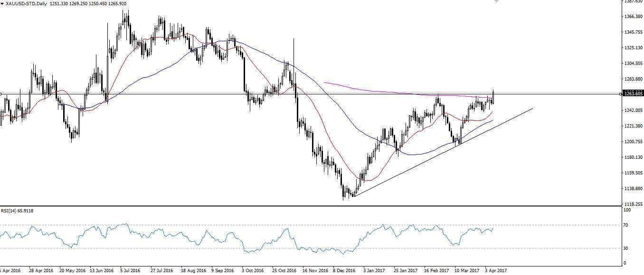Select left handle of the horizontal line
The image size is (644, 275).
1,94
